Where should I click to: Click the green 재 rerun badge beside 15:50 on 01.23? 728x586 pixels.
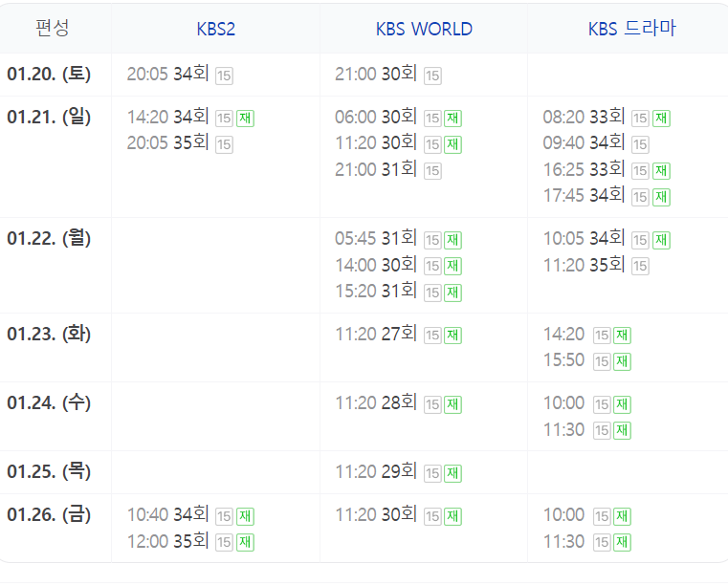[x=622, y=361]
